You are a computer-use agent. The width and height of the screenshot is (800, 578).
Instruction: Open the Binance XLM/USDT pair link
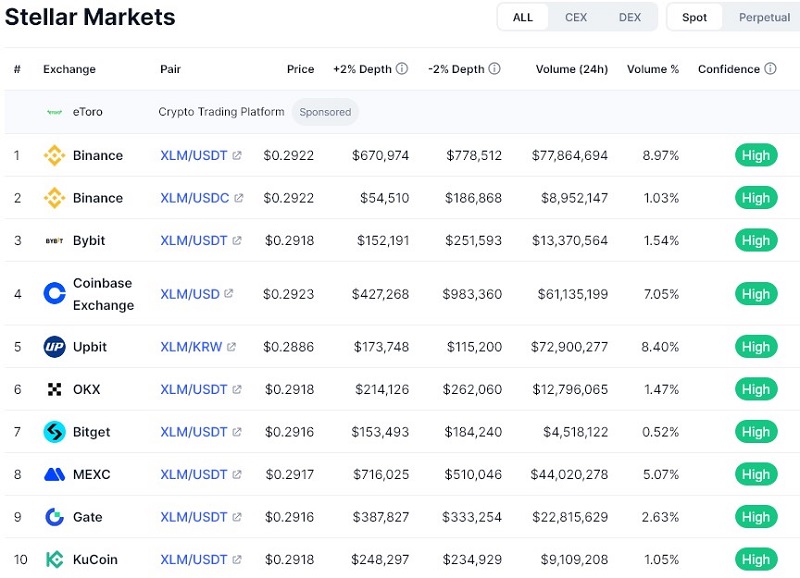[194, 155]
